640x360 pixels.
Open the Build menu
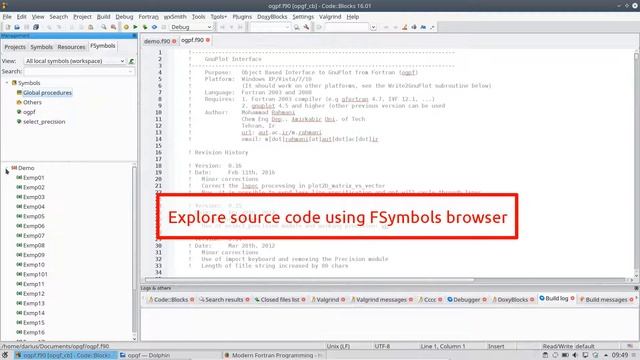tap(103, 17)
